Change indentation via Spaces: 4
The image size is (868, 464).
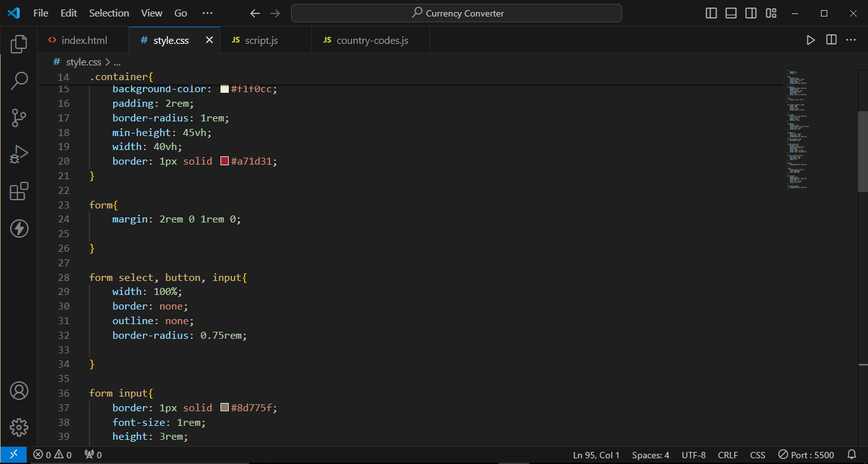(651, 455)
